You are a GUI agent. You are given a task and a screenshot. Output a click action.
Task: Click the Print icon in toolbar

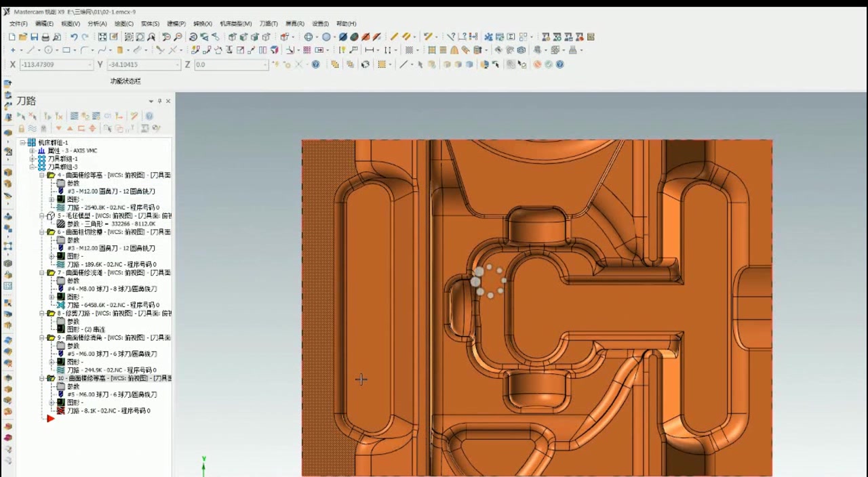(x=45, y=37)
